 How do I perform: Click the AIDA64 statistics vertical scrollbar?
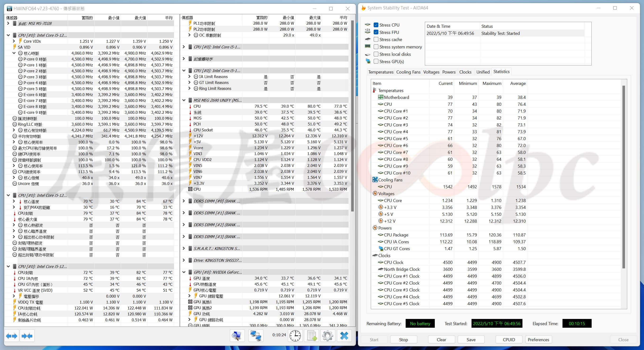pos(623,177)
